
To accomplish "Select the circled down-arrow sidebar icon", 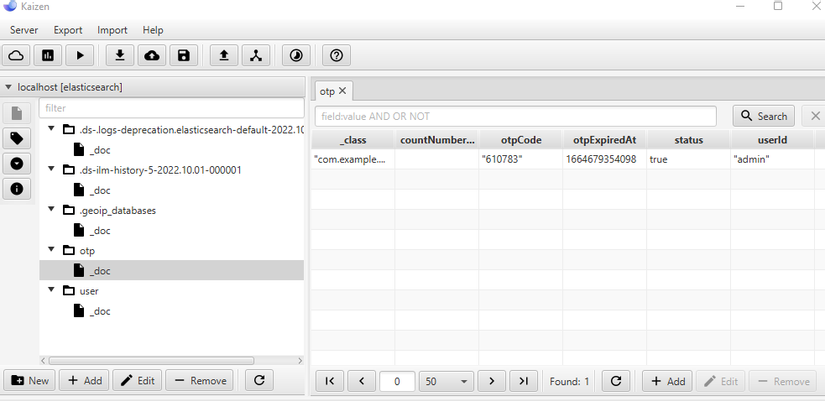I will coord(17,164).
